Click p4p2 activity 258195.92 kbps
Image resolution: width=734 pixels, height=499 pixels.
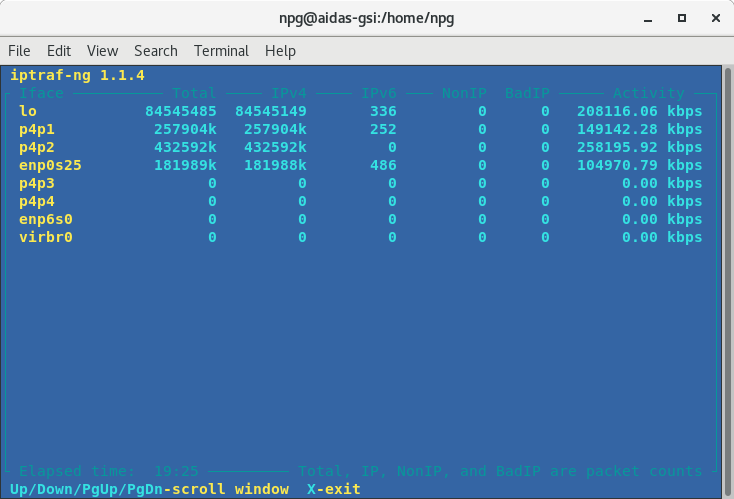639,147
